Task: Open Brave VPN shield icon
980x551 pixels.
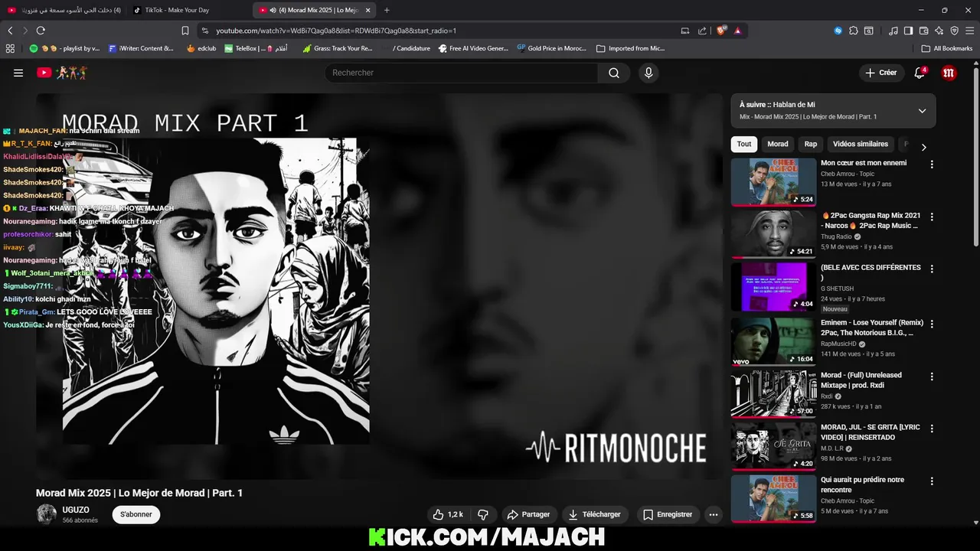Action: coord(955,31)
